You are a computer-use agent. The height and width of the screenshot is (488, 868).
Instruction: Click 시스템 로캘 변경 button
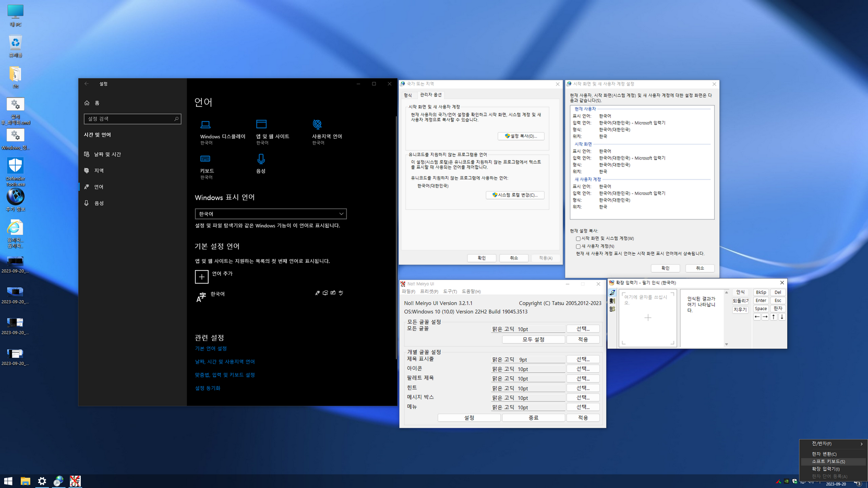pos(515,195)
